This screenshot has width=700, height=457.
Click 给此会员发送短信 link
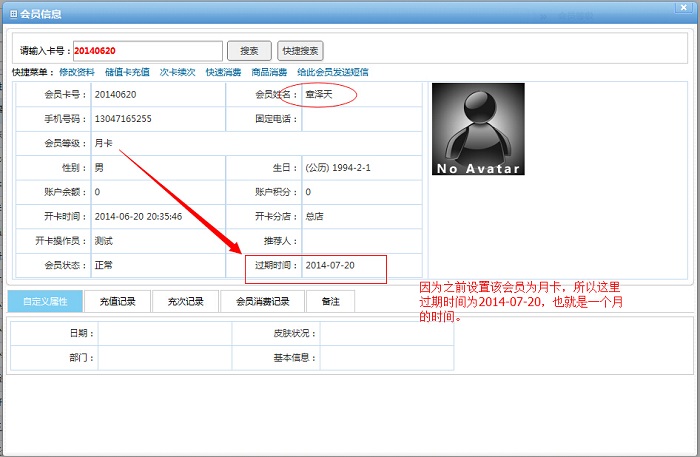point(333,72)
